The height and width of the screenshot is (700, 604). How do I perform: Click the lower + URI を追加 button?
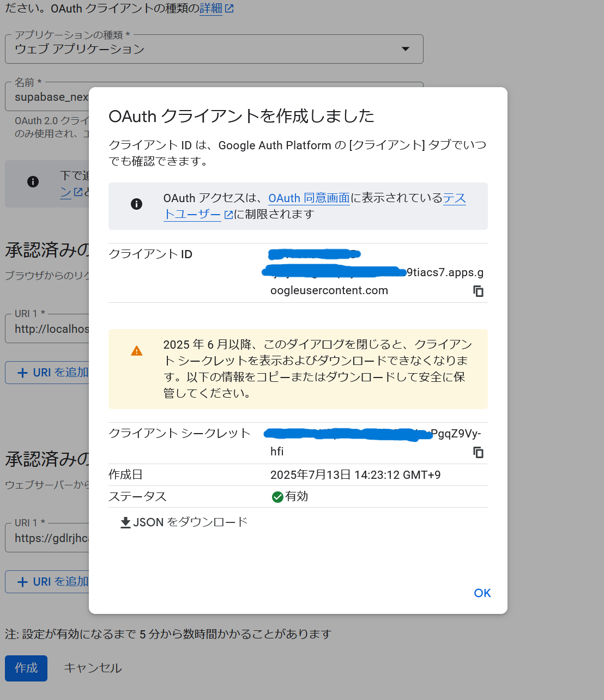click(47, 582)
